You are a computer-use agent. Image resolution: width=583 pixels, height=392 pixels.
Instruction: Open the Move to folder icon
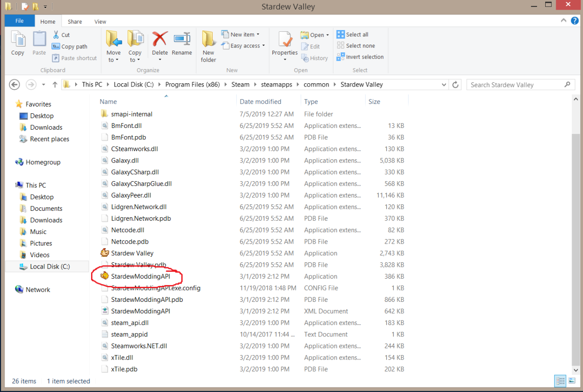coord(114,39)
